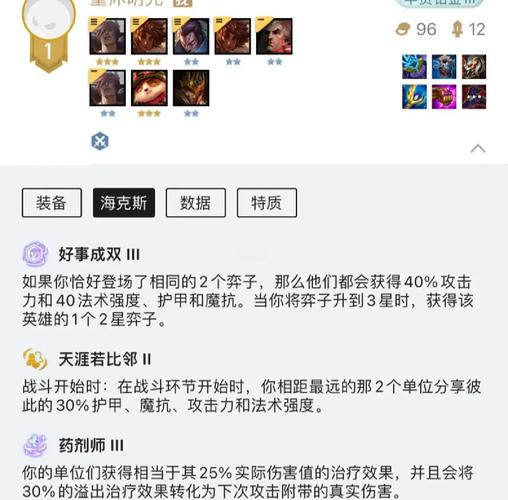Click the first-place rank medal badge
Image resolution: width=508 pixels, height=500 pixels.
coord(49,36)
